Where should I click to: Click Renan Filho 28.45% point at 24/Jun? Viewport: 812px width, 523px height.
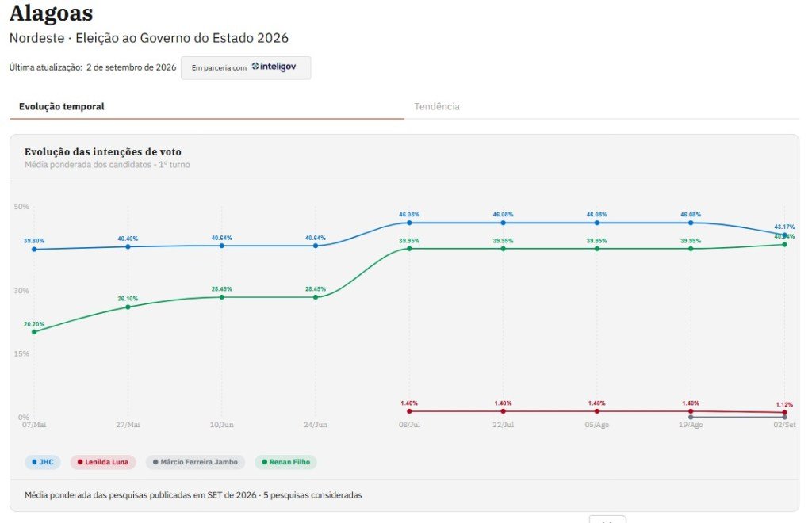[x=316, y=297]
